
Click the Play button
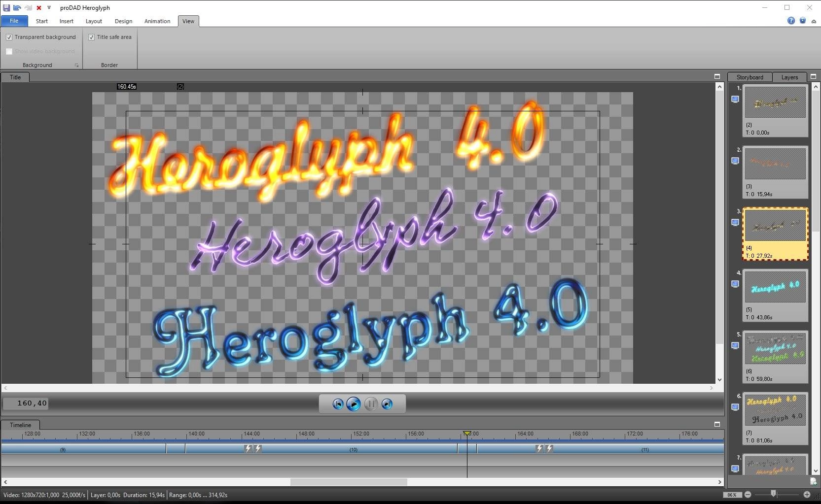(354, 404)
